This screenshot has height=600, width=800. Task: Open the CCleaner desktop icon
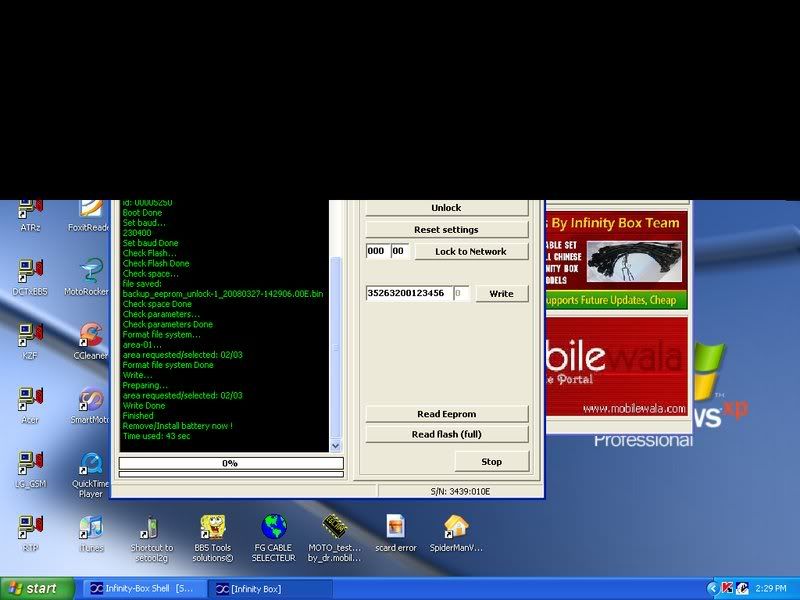point(91,341)
